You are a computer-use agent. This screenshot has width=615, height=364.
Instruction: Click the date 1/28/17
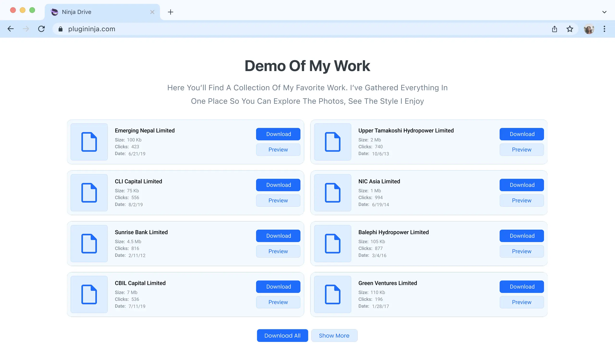coord(380,306)
